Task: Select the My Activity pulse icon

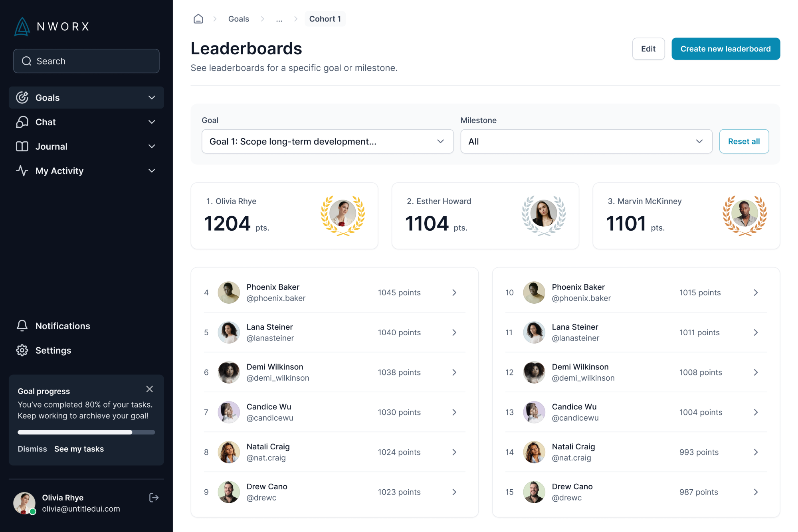Action: [x=22, y=171]
